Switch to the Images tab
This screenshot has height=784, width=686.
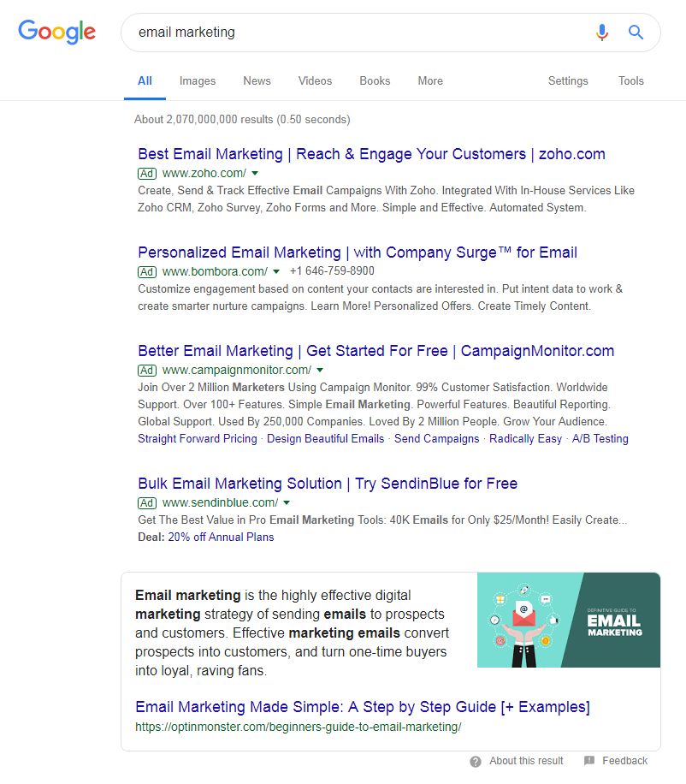click(x=198, y=81)
